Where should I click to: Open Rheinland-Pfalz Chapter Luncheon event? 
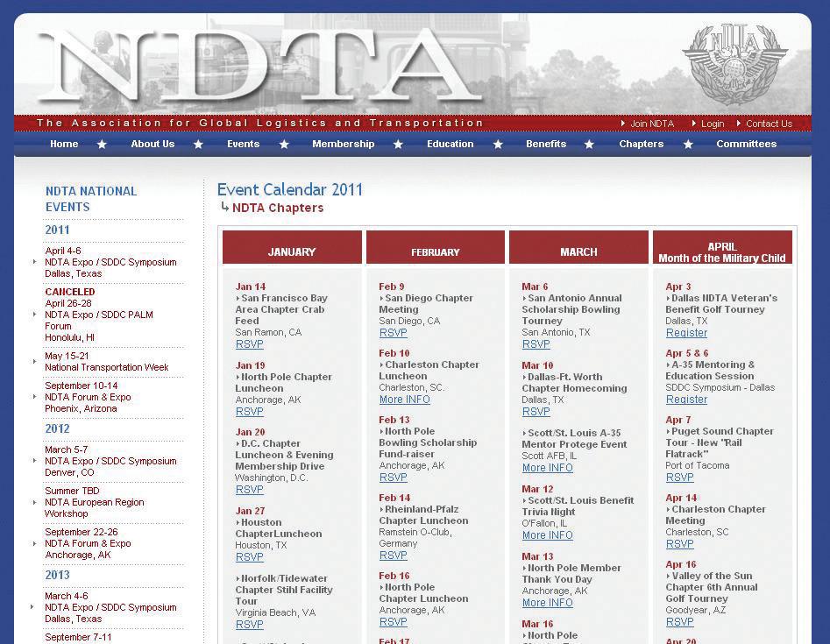coord(423,515)
